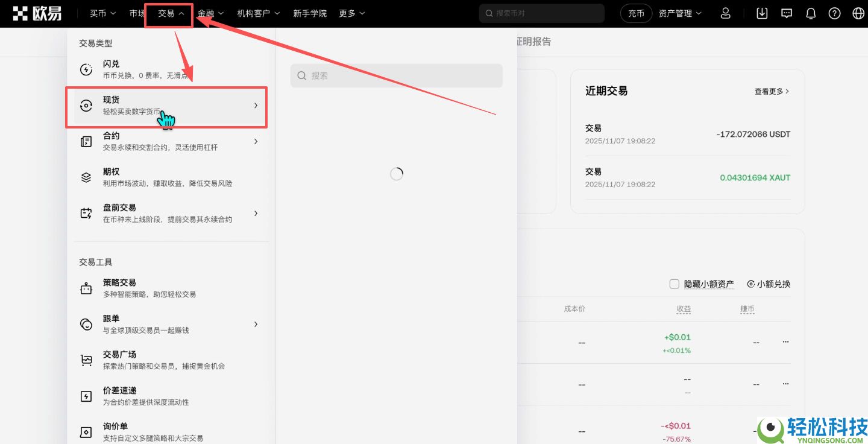868x444 pixels.
Task: Select the 期权 options entry
Action: click(x=111, y=177)
